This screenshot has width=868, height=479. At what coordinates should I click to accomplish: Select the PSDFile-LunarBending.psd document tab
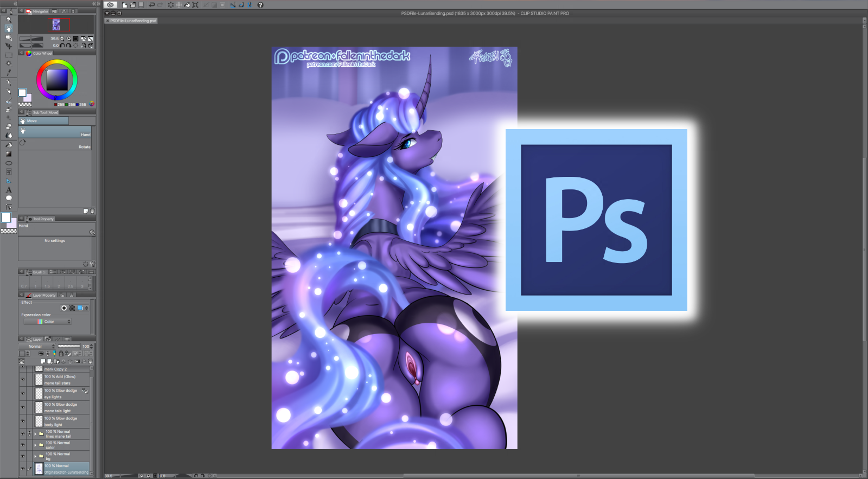131,21
